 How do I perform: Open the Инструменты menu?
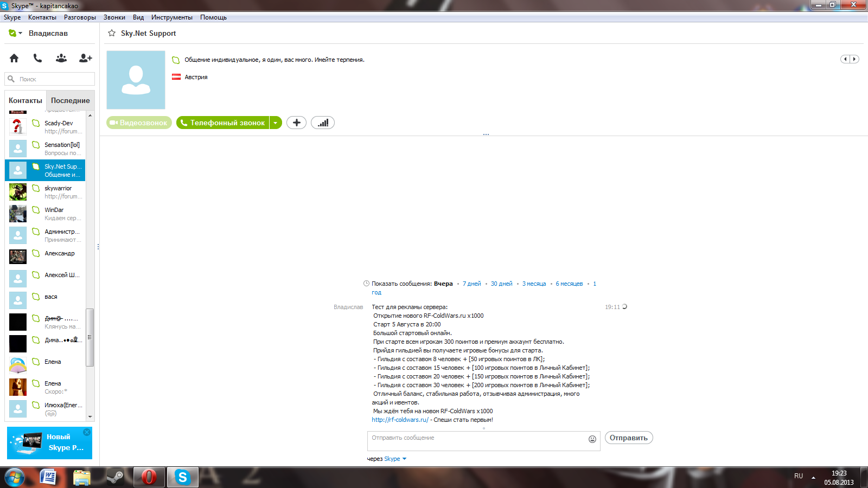[172, 17]
